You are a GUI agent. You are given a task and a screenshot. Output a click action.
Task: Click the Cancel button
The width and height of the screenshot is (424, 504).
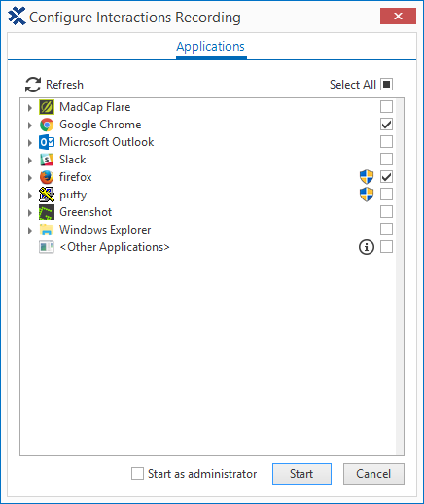[x=373, y=474]
